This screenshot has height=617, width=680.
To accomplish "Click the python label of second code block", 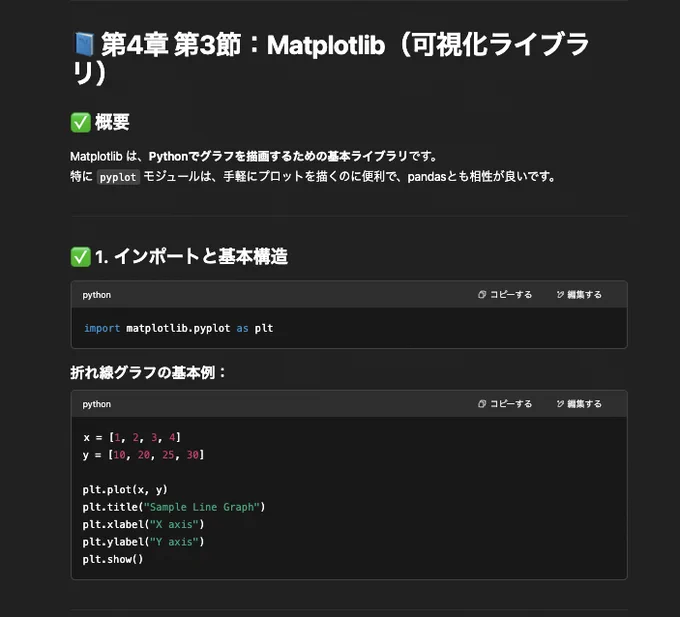I will point(97,404).
